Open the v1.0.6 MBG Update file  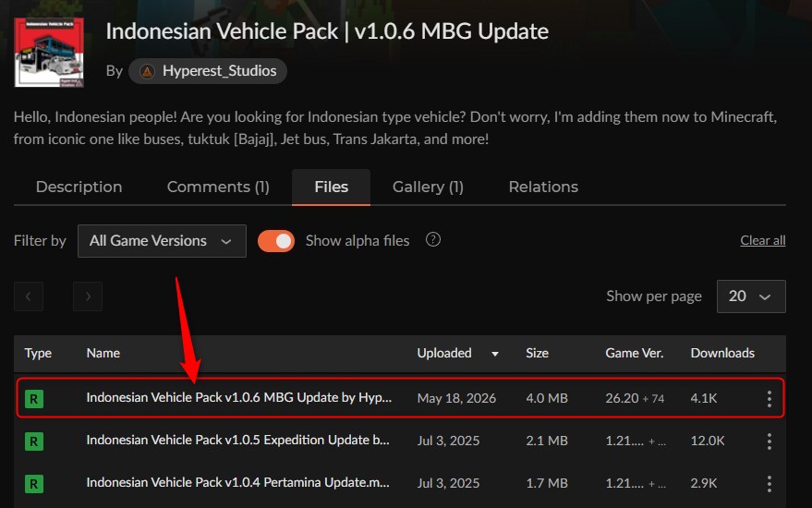(x=238, y=398)
